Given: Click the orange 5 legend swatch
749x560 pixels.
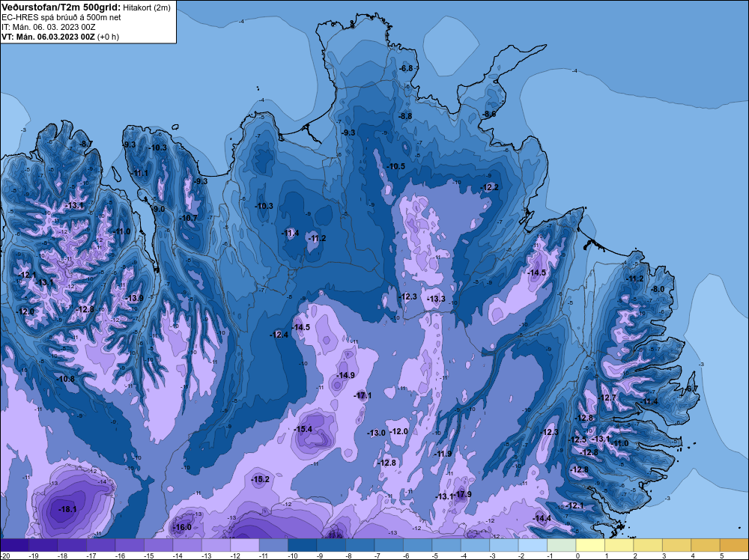Looking at the screenshot, I should coord(734,545).
